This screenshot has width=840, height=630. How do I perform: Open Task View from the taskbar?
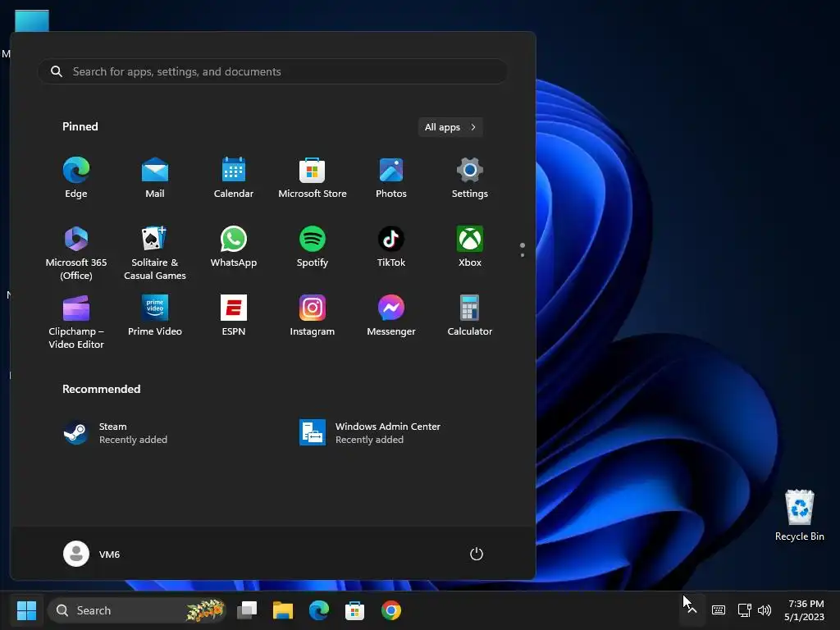coord(247,610)
